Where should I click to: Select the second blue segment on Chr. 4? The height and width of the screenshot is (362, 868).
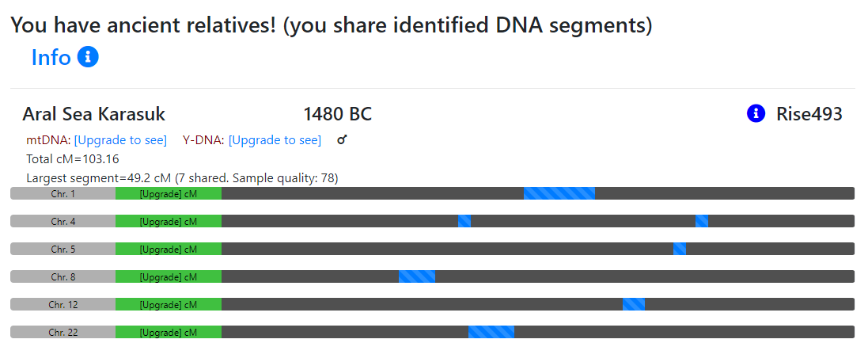(702, 221)
